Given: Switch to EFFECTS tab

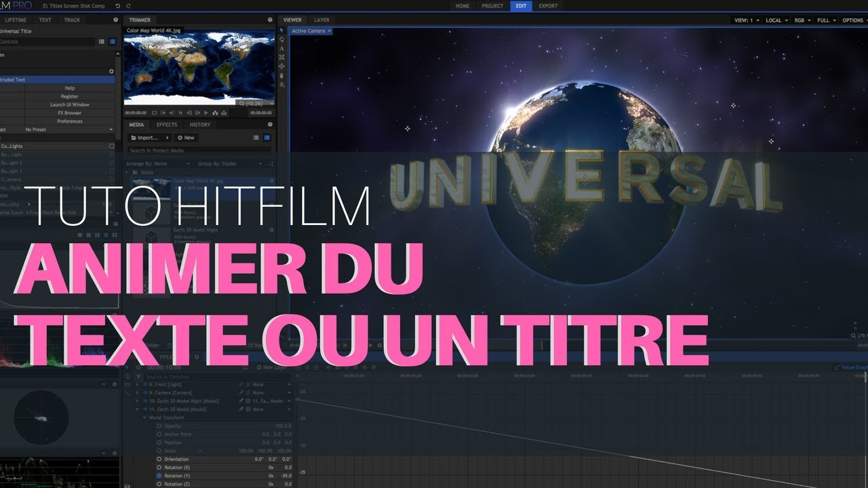Looking at the screenshot, I should (x=167, y=125).
